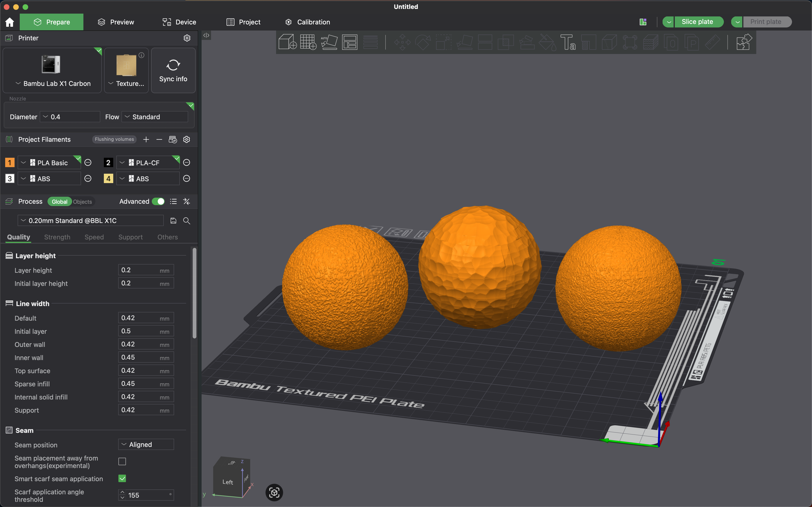Click the Add plate grid icon

coord(308,42)
